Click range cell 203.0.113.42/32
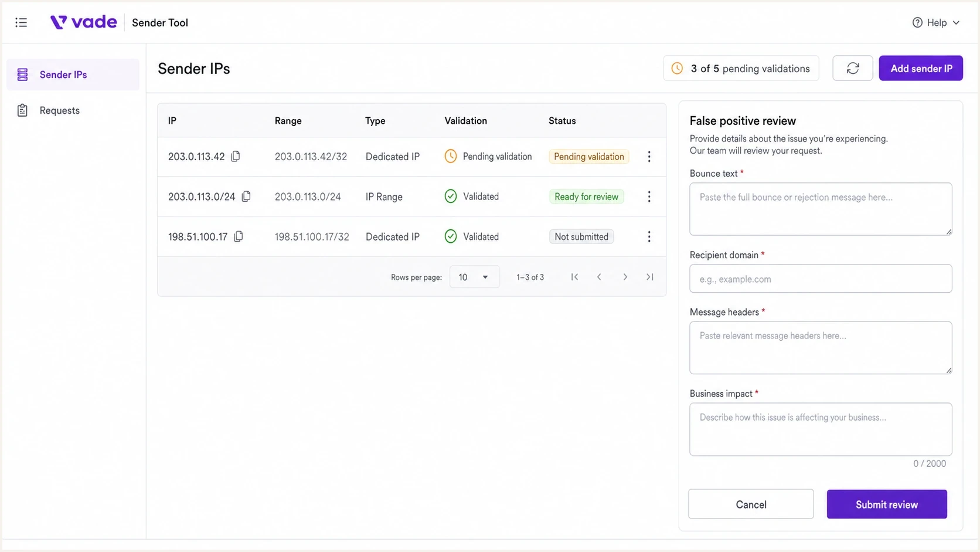The height and width of the screenshot is (552, 980). [311, 157]
